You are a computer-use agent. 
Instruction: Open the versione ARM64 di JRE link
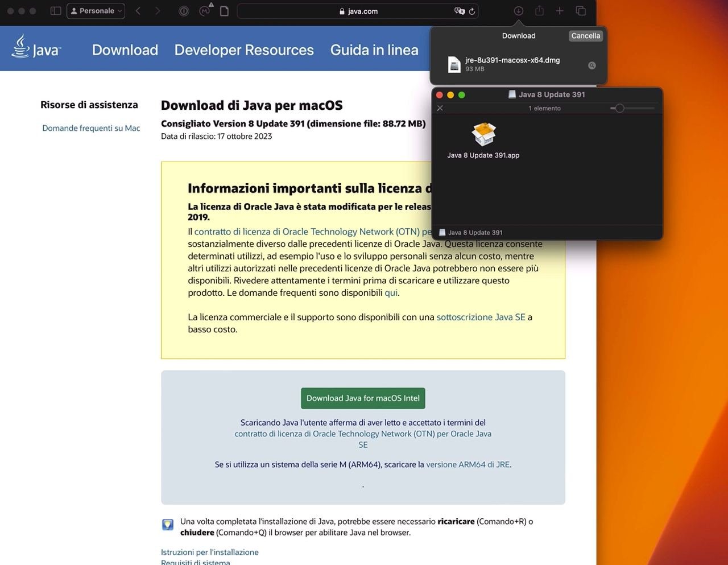(468, 464)
